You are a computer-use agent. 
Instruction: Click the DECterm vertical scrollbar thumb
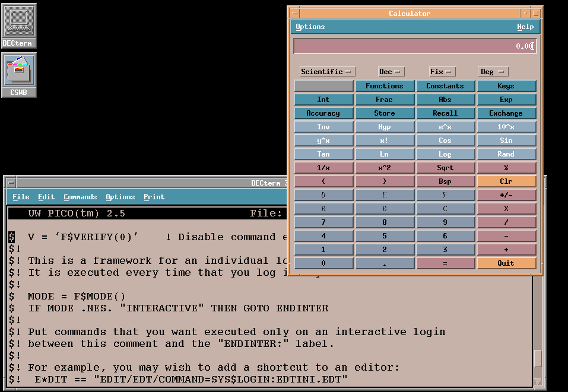tap(537, 359)
